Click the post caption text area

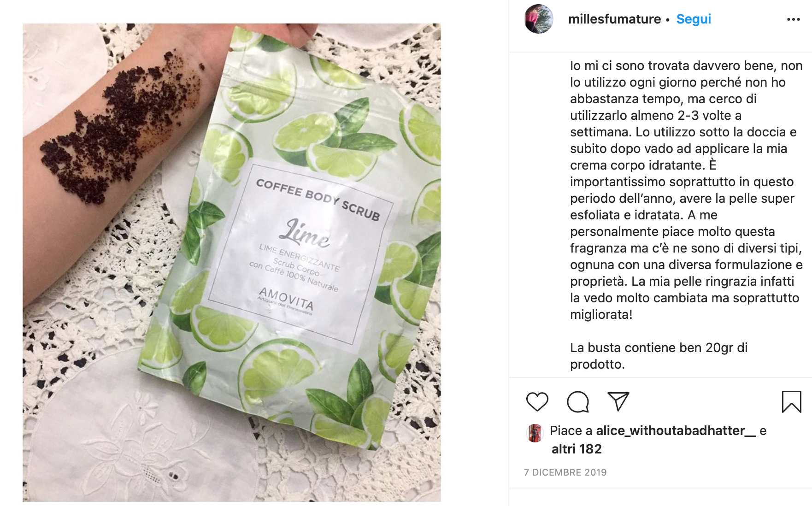tap(686, 215)
